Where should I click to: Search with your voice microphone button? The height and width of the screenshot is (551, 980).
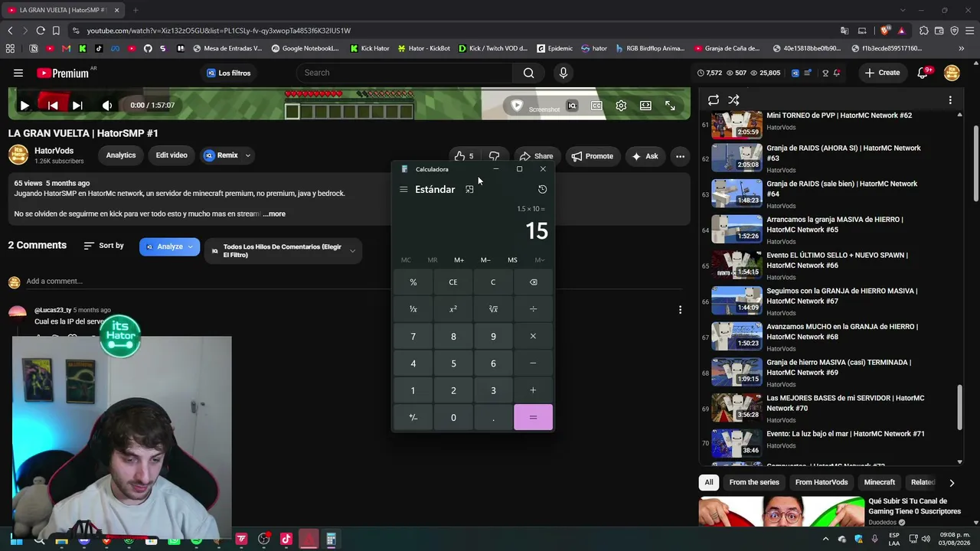[x=563, y=73]
